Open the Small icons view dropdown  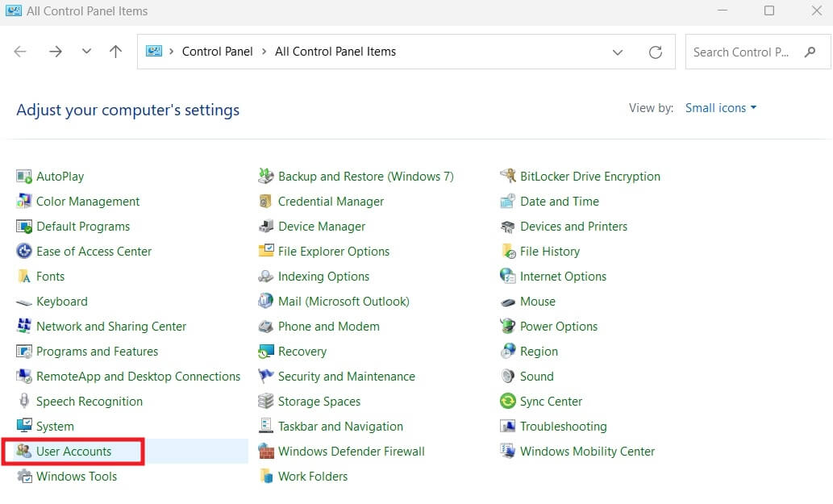pos(720,107)
